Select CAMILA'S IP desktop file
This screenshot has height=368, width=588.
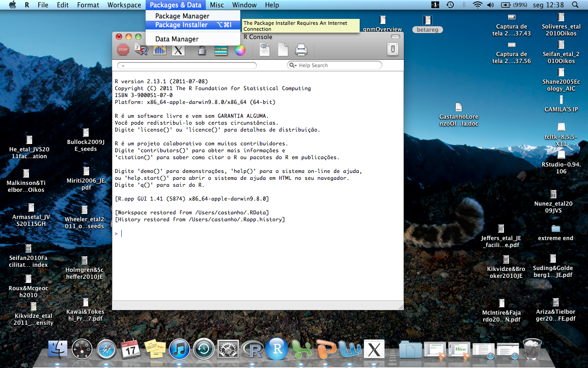coord(561,104)
